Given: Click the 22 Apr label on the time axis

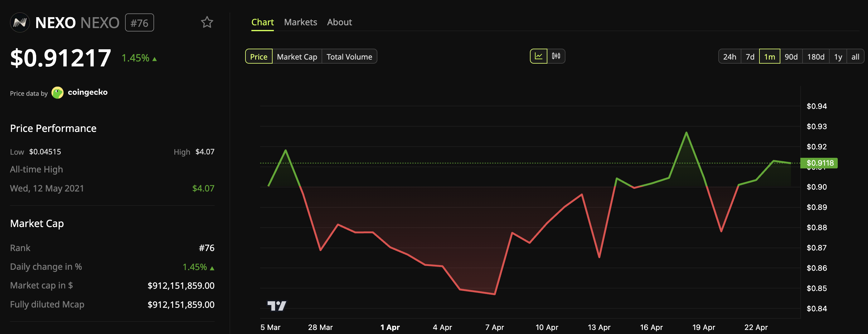Looking at the screenshot, I should 756,327.
